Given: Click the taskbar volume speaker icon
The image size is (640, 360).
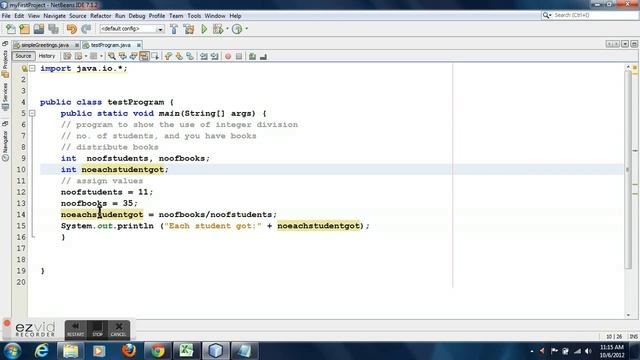Looking at the screenshot, I should (588, 351).
